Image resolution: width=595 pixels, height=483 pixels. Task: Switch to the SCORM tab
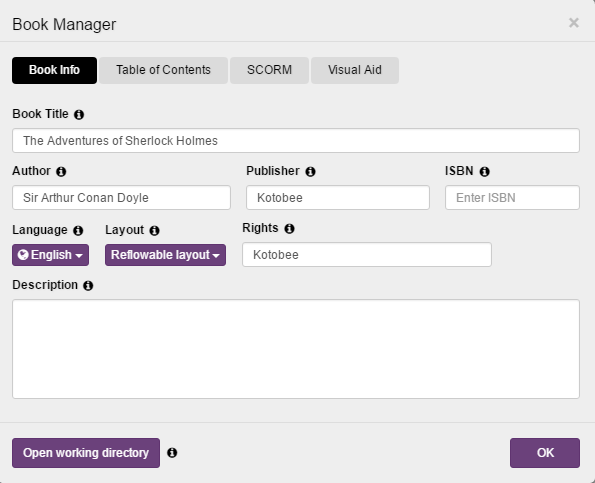(x=269, y=70)
